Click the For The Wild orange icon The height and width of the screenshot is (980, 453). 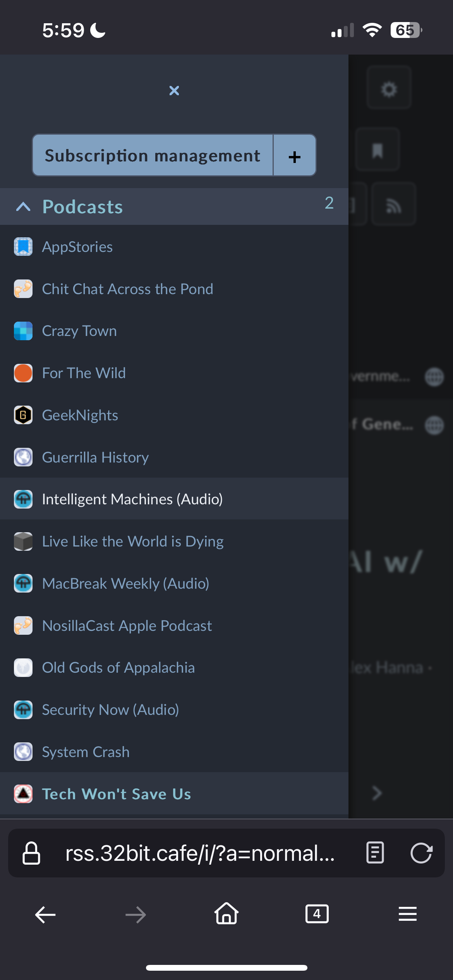pyautogui.click(x=23, y=373)
